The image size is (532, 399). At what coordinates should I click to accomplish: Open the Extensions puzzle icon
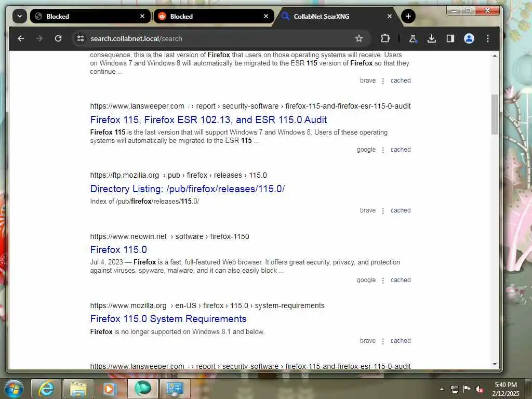(x=385, y=38)
